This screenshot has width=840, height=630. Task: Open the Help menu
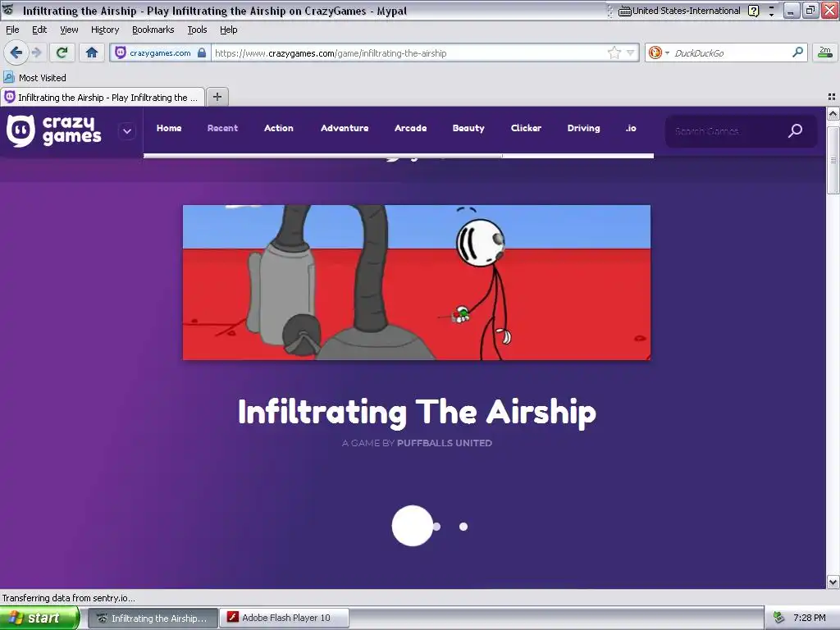coord(228,30)
